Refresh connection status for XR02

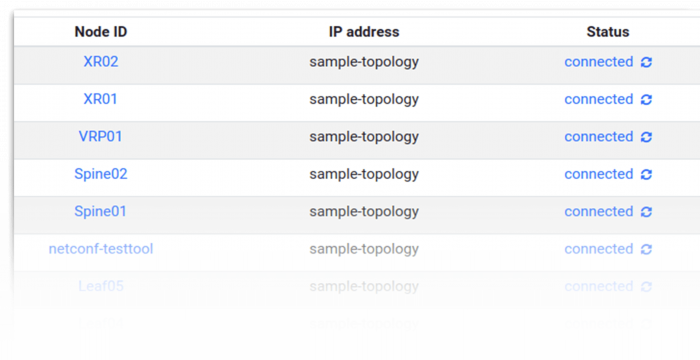[646, 62]
